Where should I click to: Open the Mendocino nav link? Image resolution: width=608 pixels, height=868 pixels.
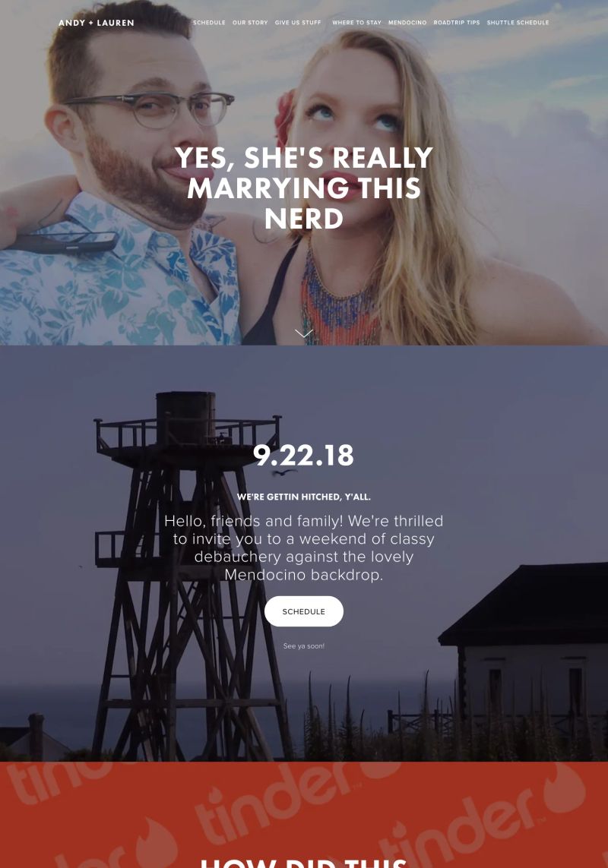(407, 23)
